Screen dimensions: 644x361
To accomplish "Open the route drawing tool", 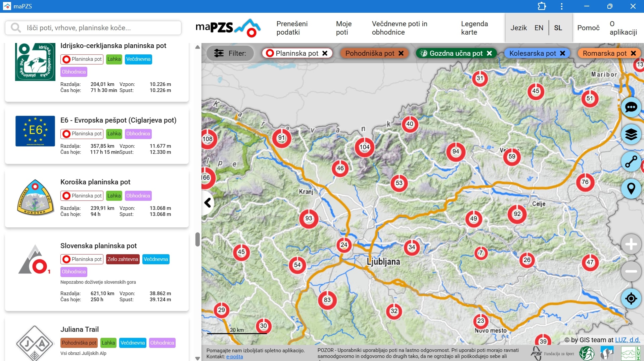I will (631, 162).
